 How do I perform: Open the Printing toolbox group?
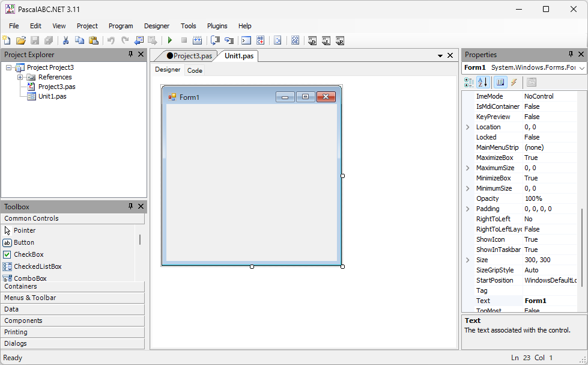73,333
